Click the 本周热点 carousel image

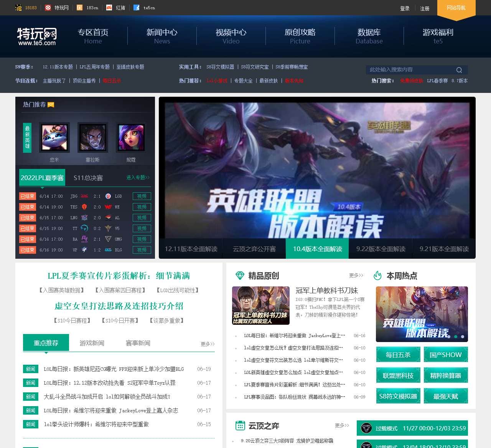click(422, 314)
